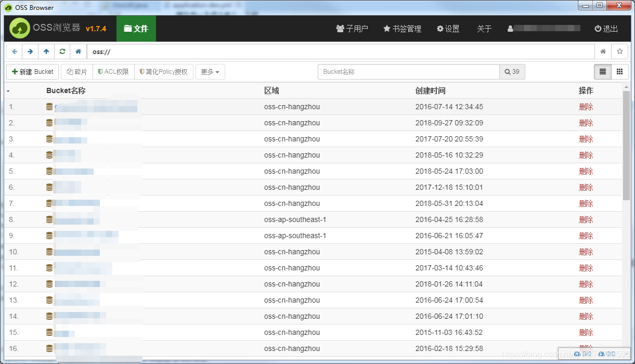Delete the bucket created 2018-01-26 14:11:04
This screenshot has width=635, height=364.
click(x=586, y=284)
